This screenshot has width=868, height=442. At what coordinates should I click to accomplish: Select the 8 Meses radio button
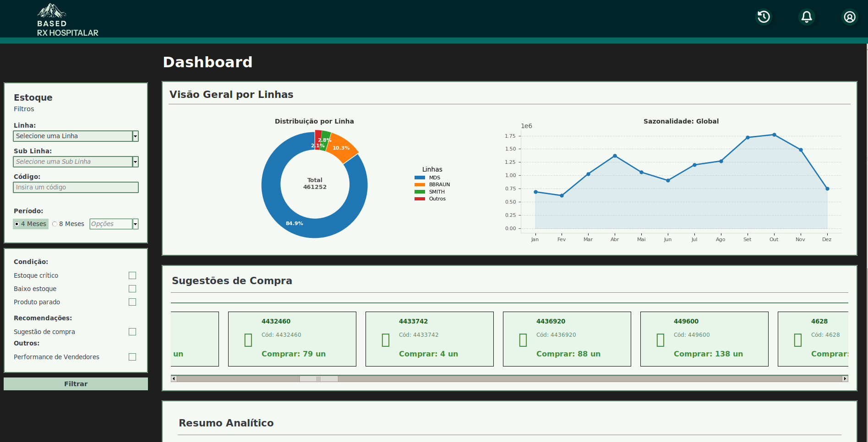point(55,224)
